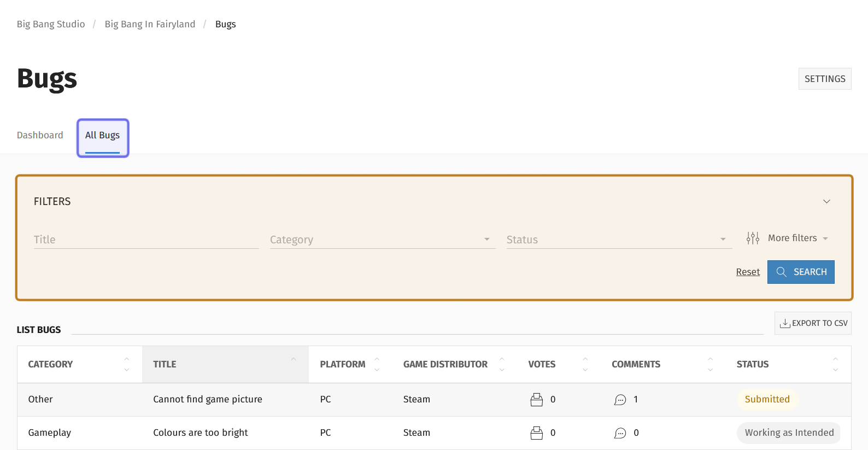Click the Submitted status badge
The image size is (868, 450).
click(x=767, y=399)
